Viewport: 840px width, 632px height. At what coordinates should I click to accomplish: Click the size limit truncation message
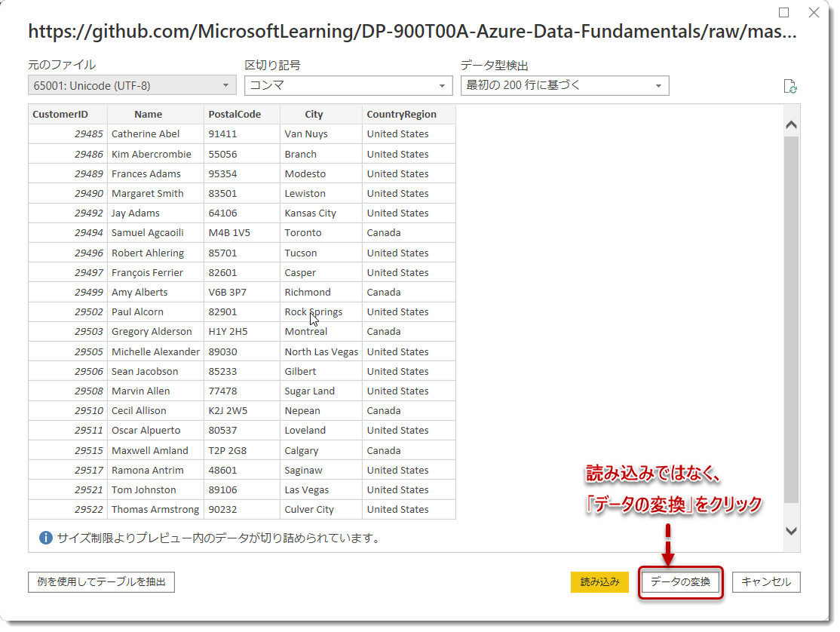coord(219,538)
